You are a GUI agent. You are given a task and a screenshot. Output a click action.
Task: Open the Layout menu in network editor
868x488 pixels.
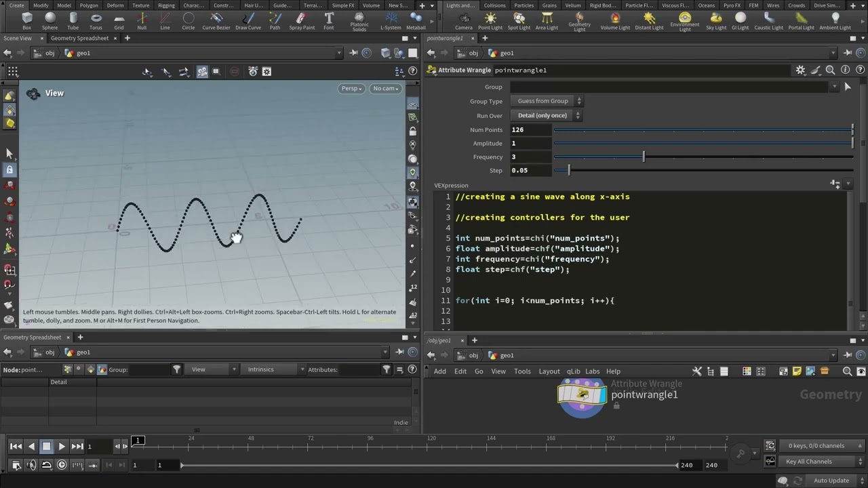pos(549,371)
